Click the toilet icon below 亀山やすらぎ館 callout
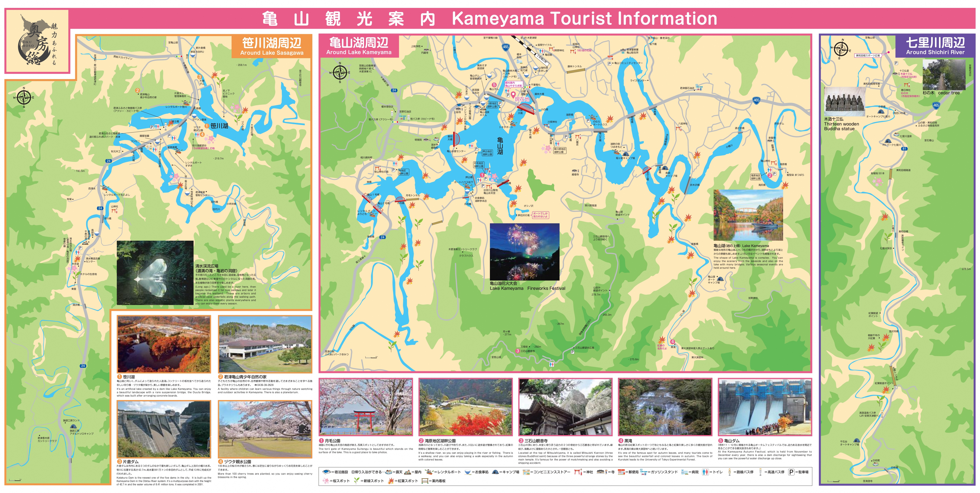Viewport: 980px width, 493px height. point(507,91)
